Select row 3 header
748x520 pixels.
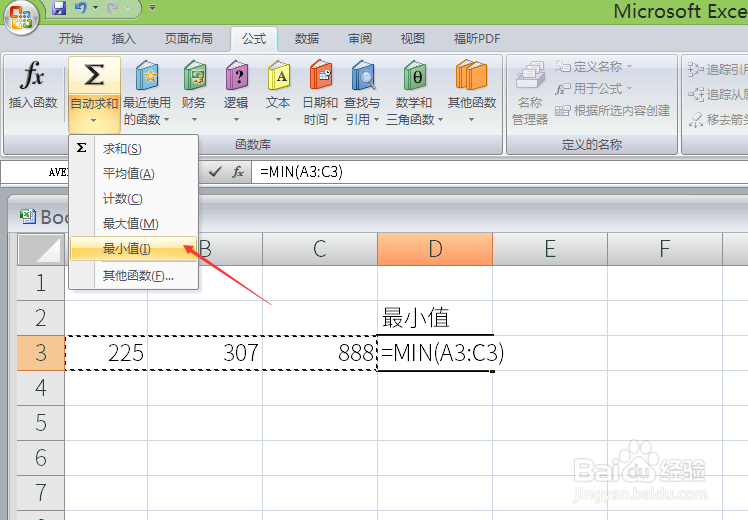click(41, 353)
